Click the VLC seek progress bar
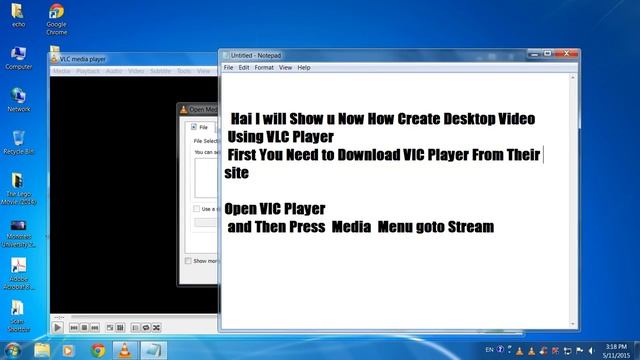Image resolution: width=640 pixels, height=360 pixels. pos(144,317)
